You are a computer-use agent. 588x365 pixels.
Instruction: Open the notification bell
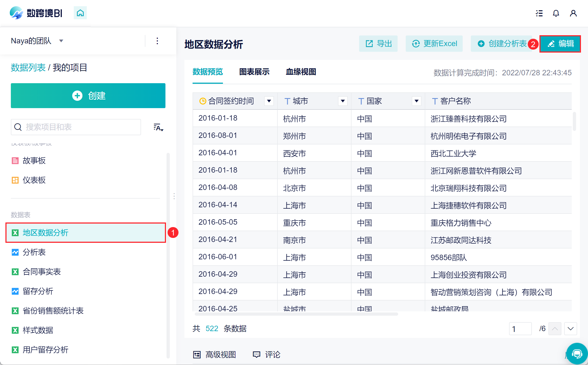tap(556, 13)
